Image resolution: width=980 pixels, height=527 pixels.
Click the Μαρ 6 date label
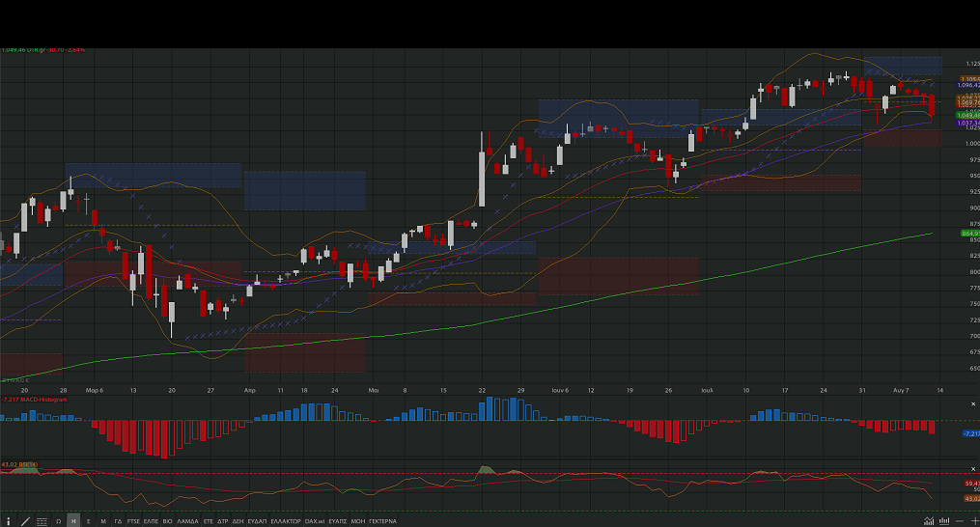[95, 390]
